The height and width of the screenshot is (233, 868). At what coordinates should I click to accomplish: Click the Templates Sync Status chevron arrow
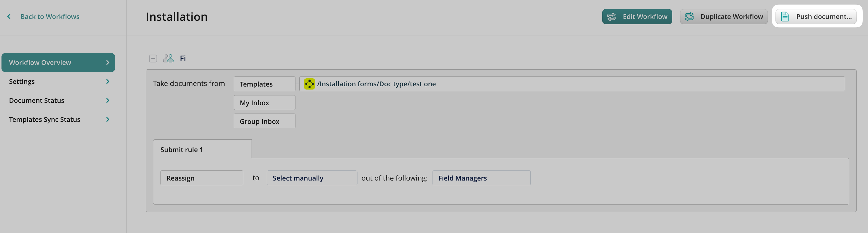point(108,119)
